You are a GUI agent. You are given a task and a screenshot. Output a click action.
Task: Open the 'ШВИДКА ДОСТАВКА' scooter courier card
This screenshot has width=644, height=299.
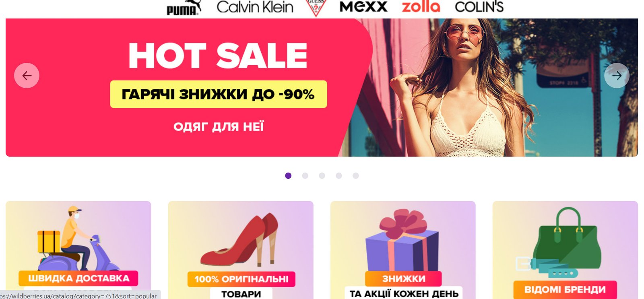pos(78,250)
